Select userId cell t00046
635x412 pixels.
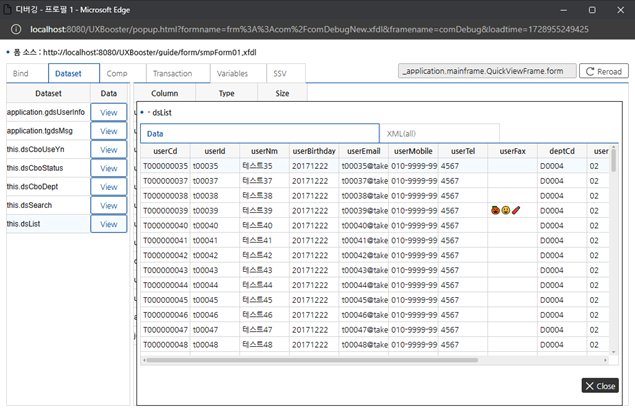click(x=215, y=315)
